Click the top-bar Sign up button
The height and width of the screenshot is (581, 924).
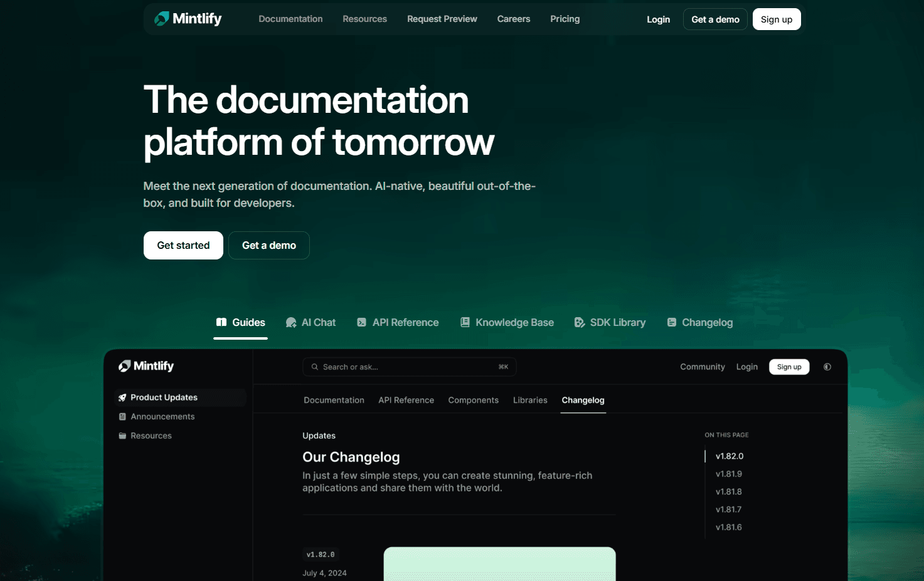click(777, 19)
